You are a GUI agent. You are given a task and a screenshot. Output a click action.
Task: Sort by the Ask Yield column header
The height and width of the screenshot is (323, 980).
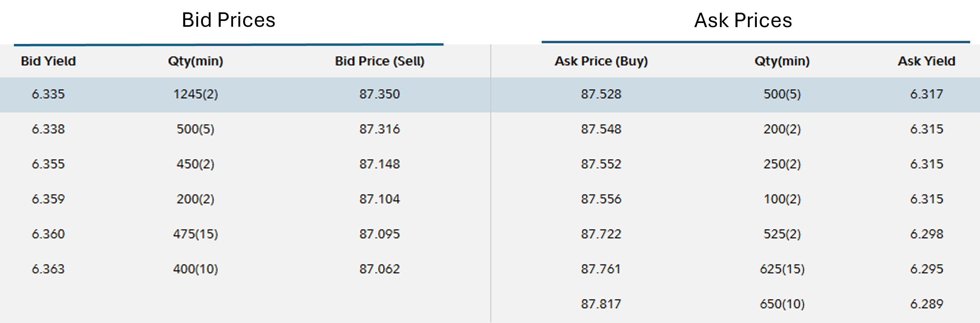click(926, 61)
